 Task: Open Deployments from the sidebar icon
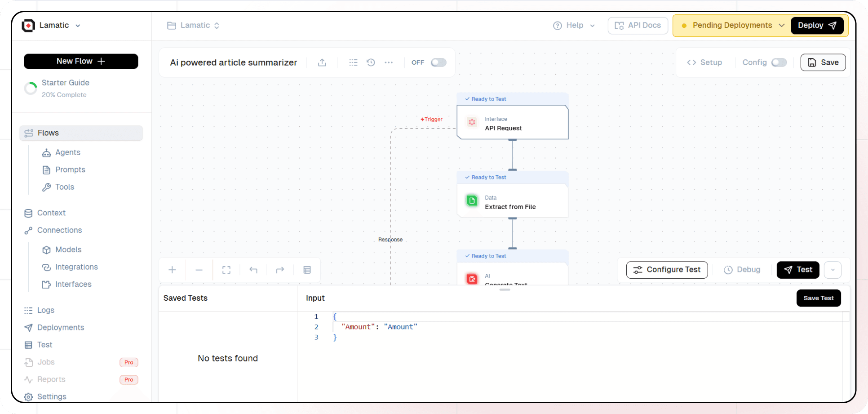coord(29,327)
